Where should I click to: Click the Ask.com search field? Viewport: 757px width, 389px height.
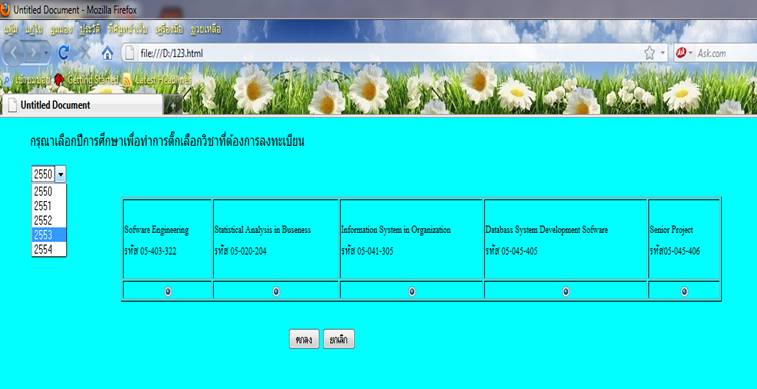[x=727, y=54]
